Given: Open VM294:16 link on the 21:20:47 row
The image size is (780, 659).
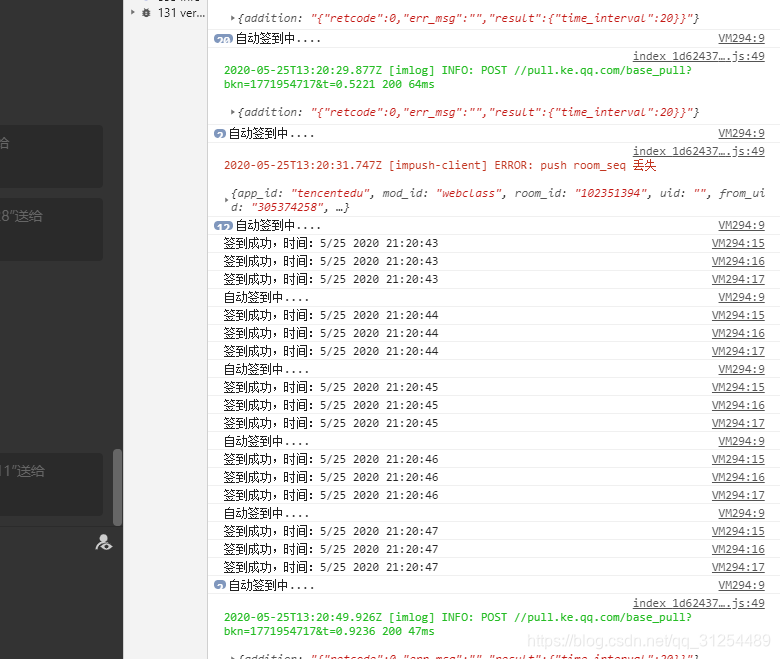Looking at the screenshot, I should click(738, 549).
